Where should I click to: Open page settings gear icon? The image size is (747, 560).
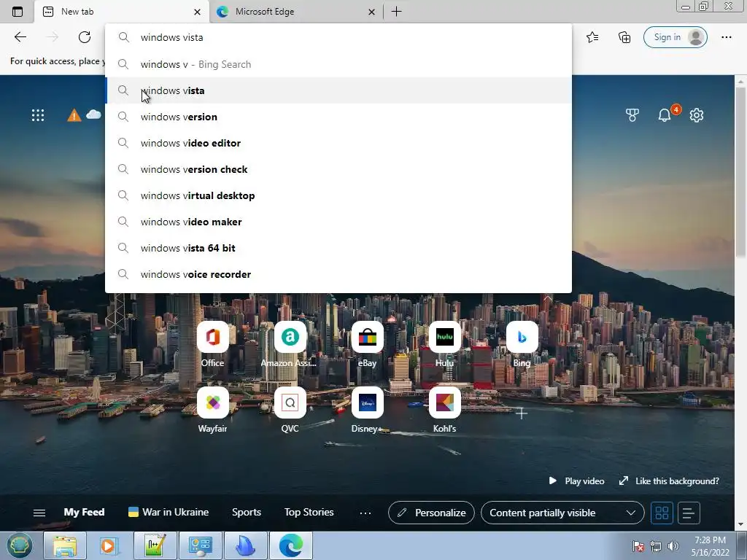[697, 115]
